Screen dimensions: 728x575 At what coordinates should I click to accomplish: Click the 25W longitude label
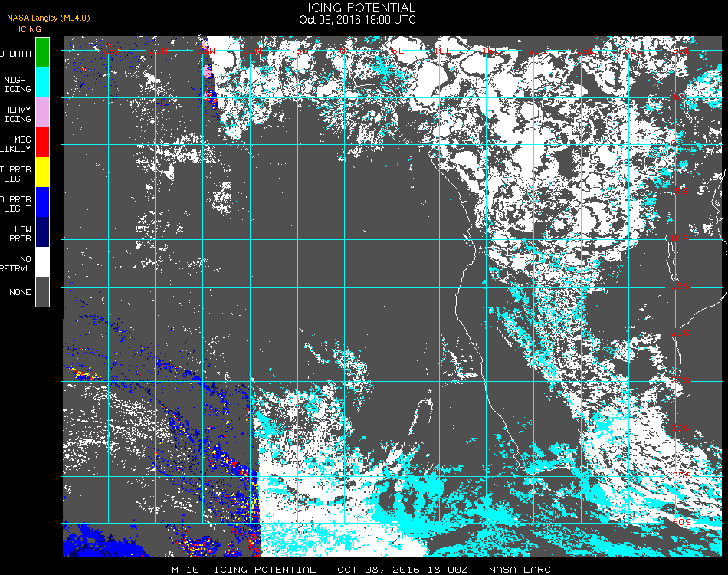[111, 50]
